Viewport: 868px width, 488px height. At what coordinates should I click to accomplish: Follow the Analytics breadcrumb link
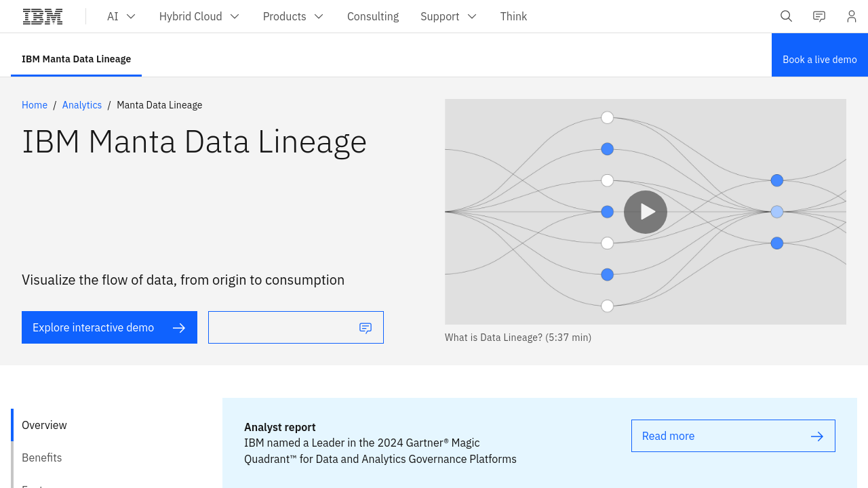[x=82, y=105]
